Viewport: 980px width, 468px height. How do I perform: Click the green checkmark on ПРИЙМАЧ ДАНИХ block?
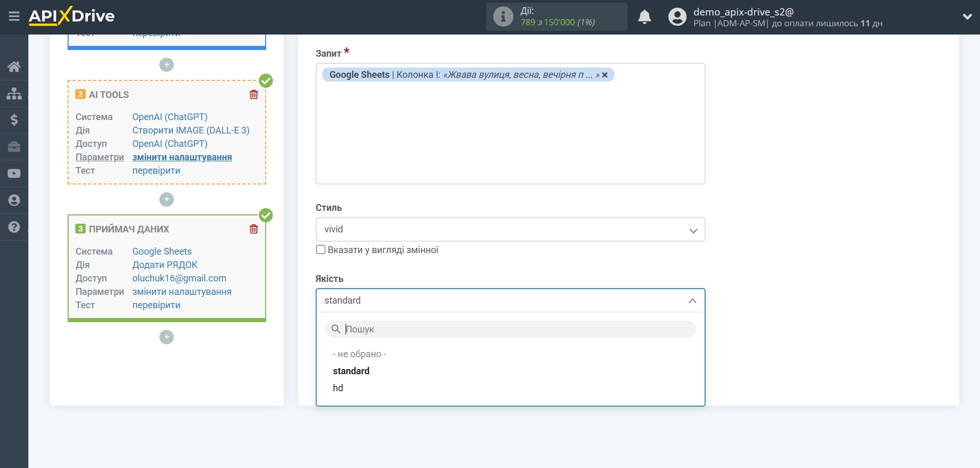(266, 215)
